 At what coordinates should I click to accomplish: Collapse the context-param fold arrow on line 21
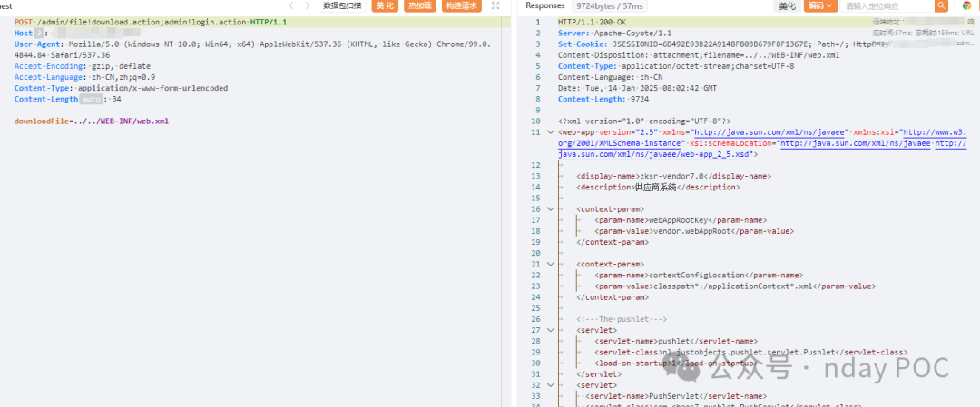click(550, 264)
